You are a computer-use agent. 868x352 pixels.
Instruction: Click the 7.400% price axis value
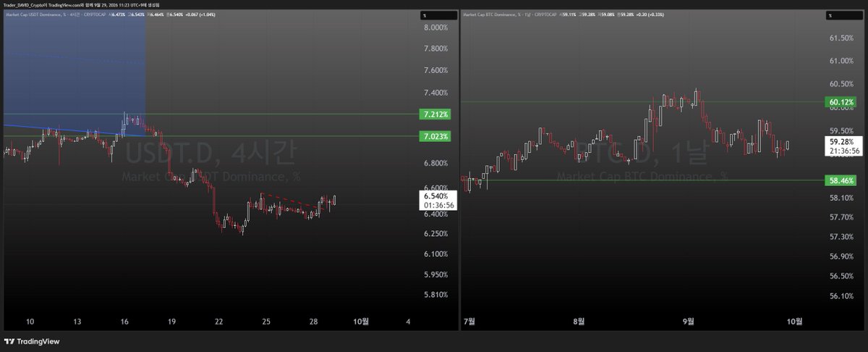(435, 93)
